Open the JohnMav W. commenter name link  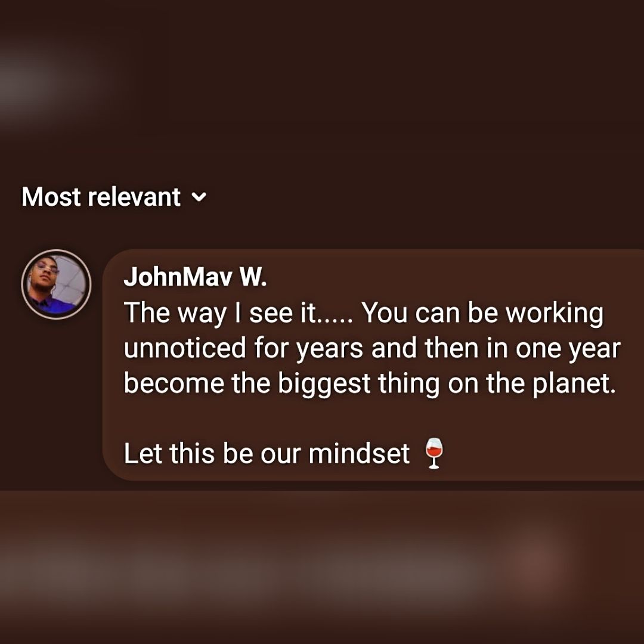coord(195,277)
